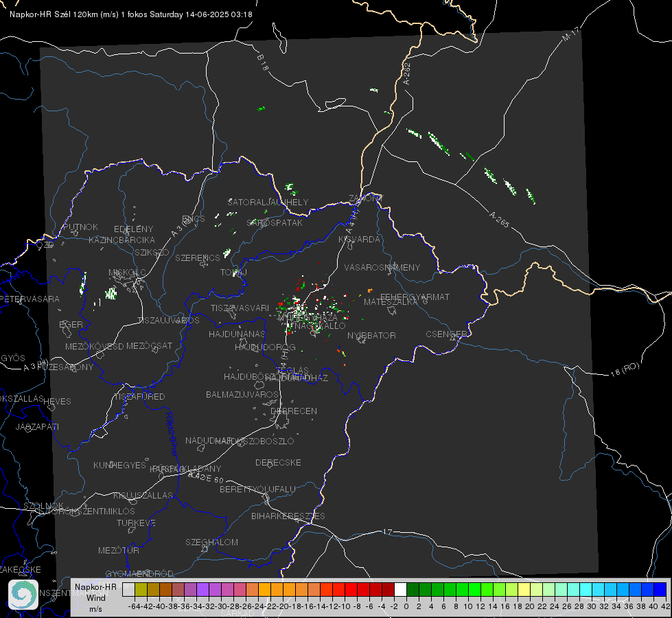This screenshot has height=618, width=672.
Task: Click the blue Hajdú-Bihar county label
Action: coord(172,434)
